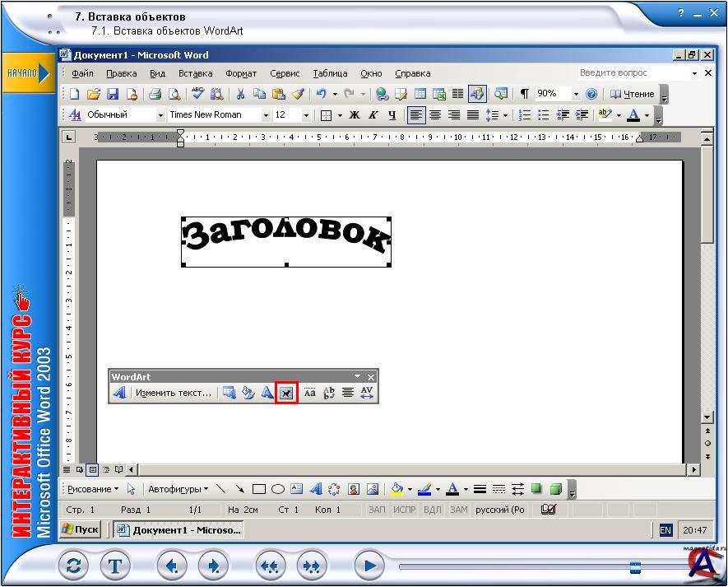Open the Вставка menu
Viewport: 728px width, 587px height.
195,73
